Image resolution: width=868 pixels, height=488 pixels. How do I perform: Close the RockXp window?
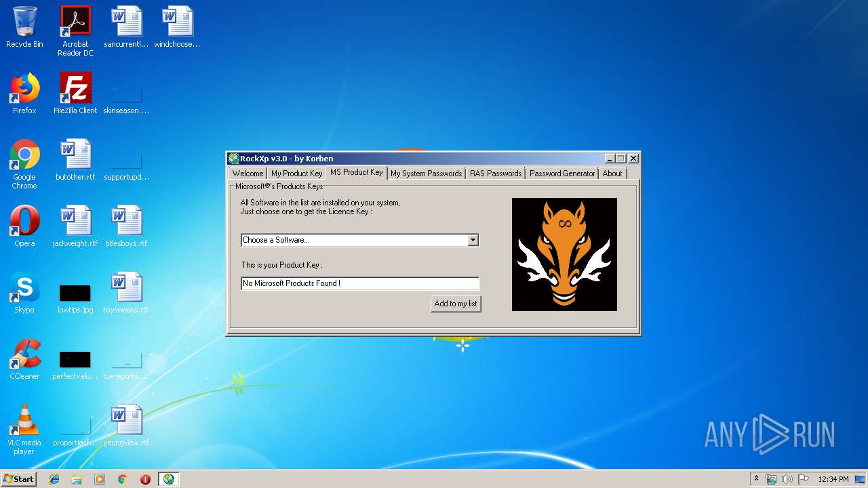click(633, 159)
